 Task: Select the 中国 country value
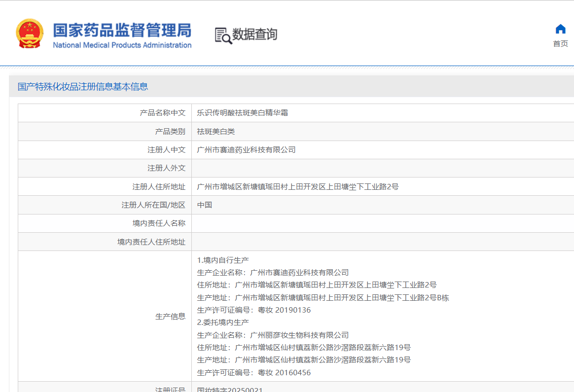point(205,205)
